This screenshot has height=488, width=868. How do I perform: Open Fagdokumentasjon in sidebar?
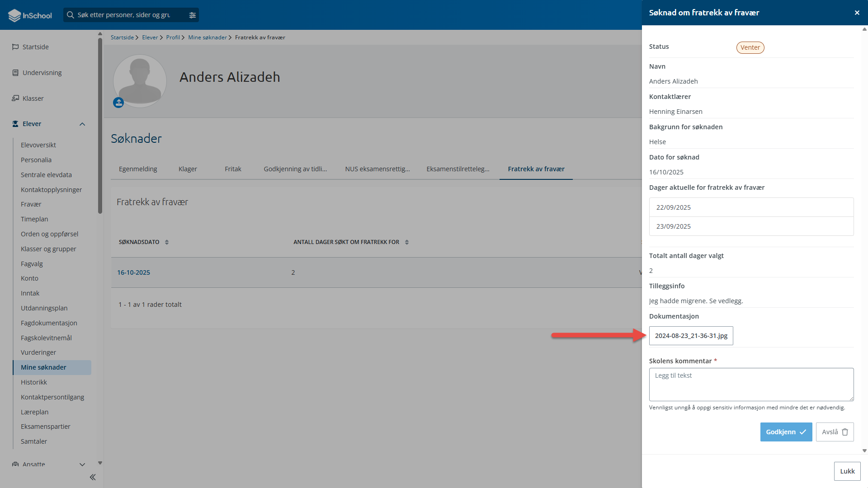pos(49,323)
